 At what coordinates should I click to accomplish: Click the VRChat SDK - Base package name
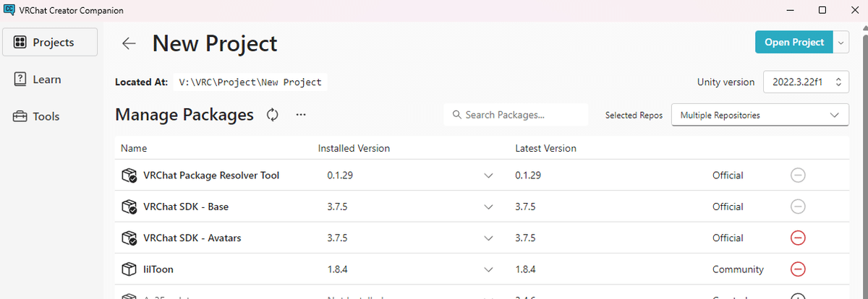tap(186, 207)
